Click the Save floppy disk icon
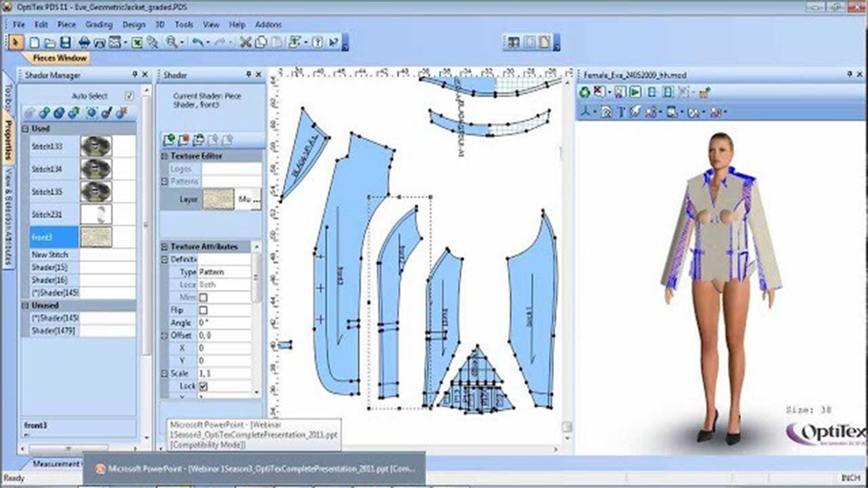 [66, 42]
